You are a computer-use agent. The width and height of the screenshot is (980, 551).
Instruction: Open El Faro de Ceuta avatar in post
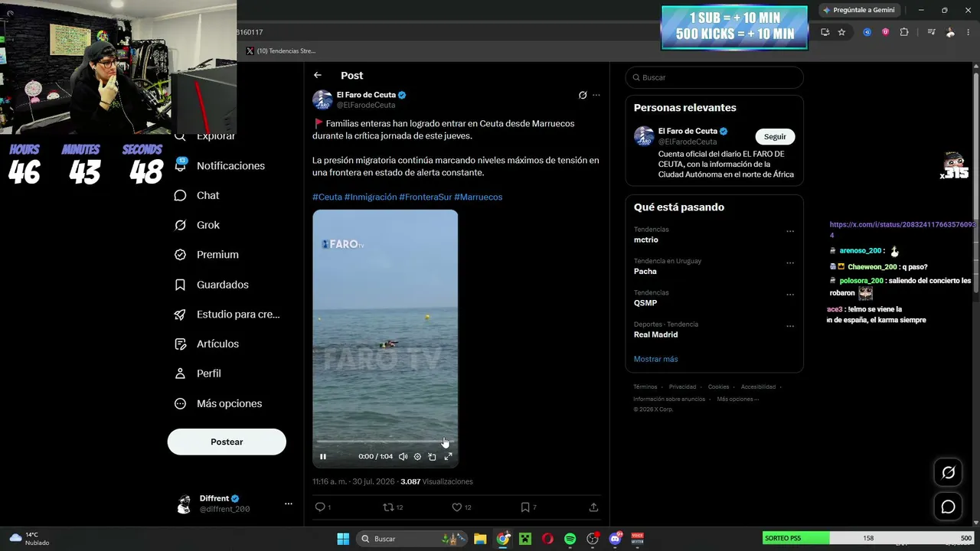pyautogui.click(x=322, y=99)
